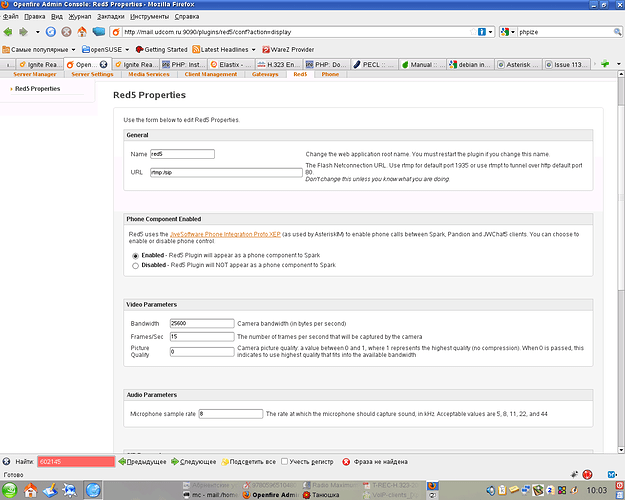This screenshot has height=500, width=625.
Task: Open the H.323 En... browser tab
Action: (x=279, y=64)
